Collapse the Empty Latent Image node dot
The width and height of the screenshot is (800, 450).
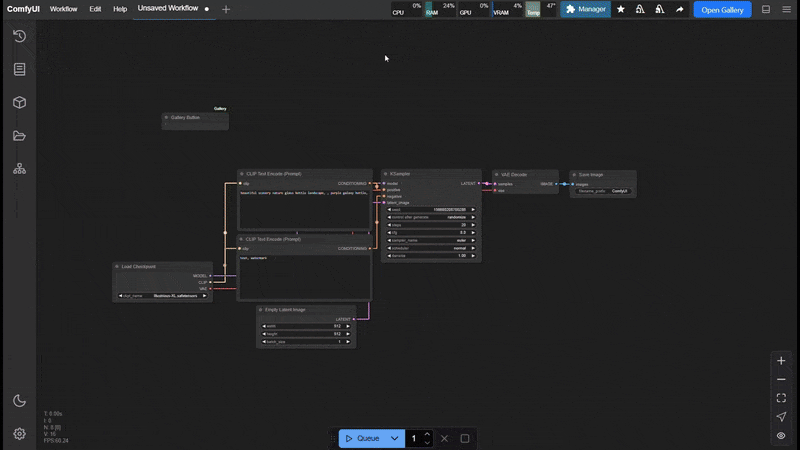(x=261, y=310)
